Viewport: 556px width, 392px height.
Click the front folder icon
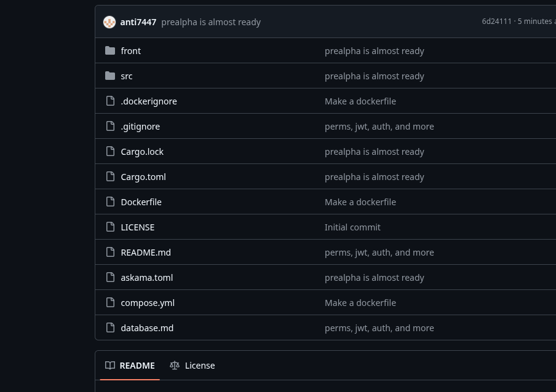pyautogui.click(x=110, y=50)
